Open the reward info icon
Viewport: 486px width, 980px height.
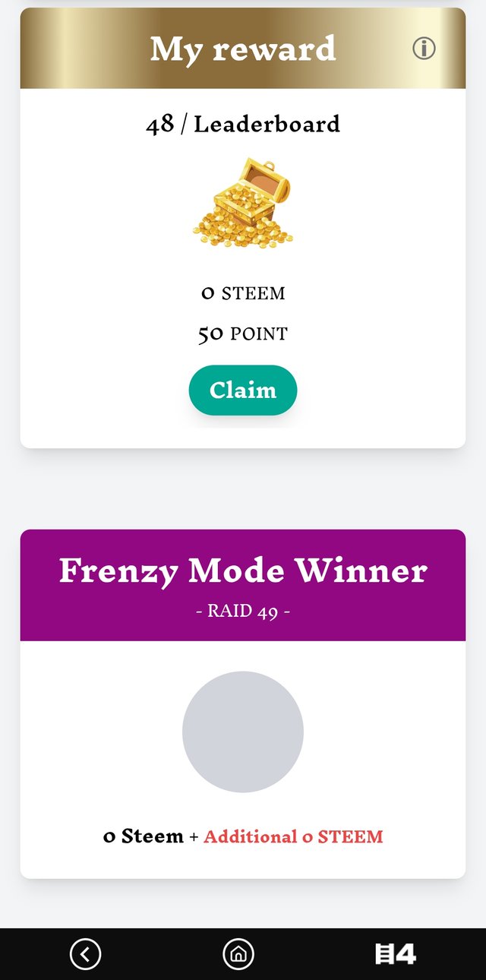[424, 49]
